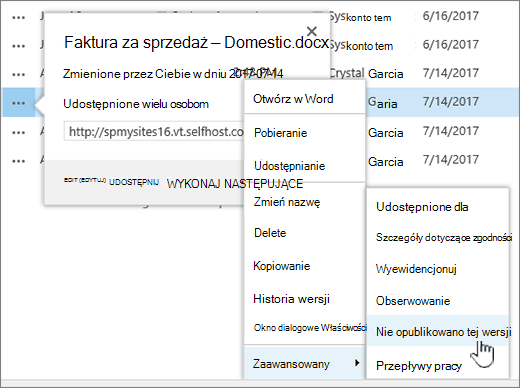The image size is (520, 388).
Task: Click 7/14/2017 date in Crystal Garcia row
Action: [451, 73]
